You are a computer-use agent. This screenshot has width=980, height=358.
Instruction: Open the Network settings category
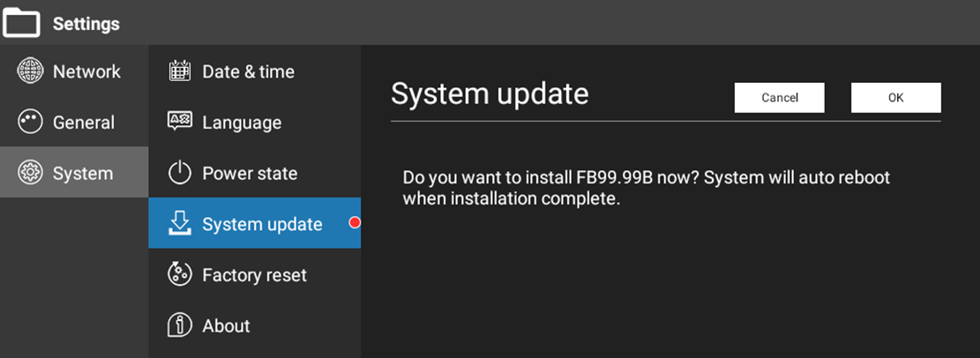[74, 71]
